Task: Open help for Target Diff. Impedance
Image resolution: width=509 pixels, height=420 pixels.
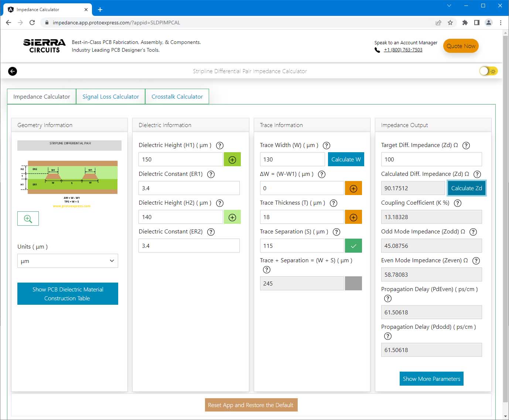Action: click(466, 146)
